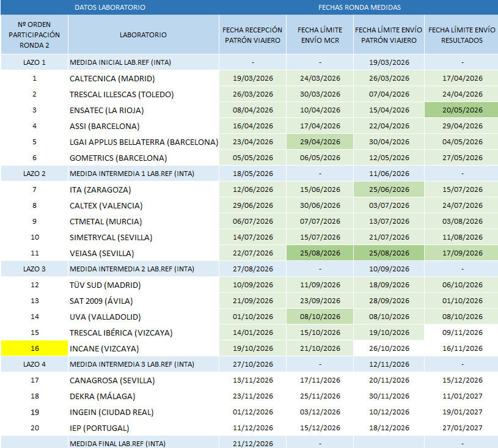Click the 'FECHA LÍMITE ENVÍO RESULTADOS' column header
This screenshot has height=448, width=498.
pos(461,35)
